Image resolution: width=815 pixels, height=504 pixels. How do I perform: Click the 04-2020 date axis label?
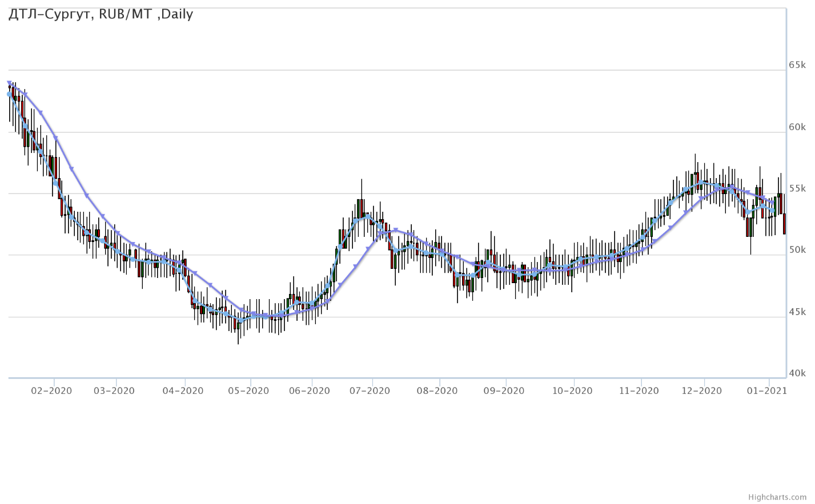click(183, 391)
